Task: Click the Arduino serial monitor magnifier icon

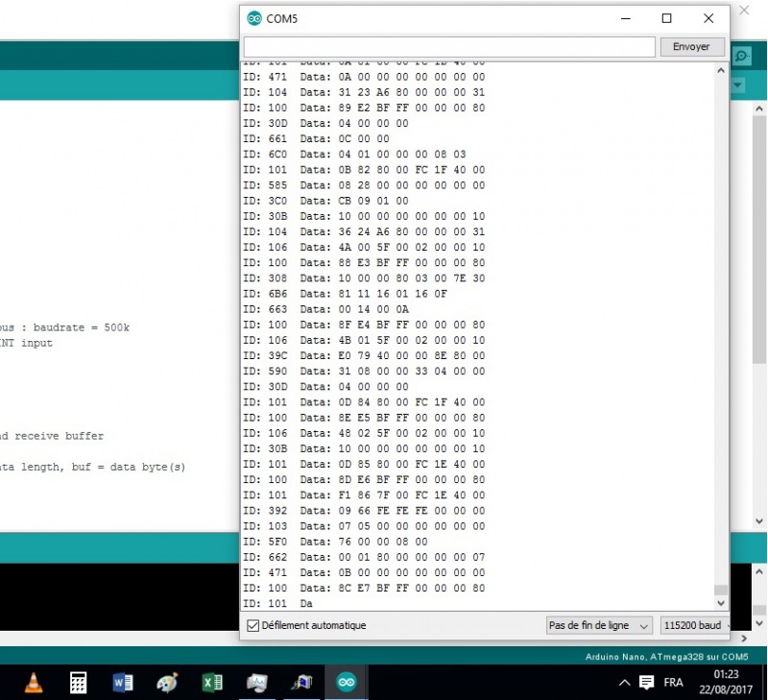Action: (741, 57)
